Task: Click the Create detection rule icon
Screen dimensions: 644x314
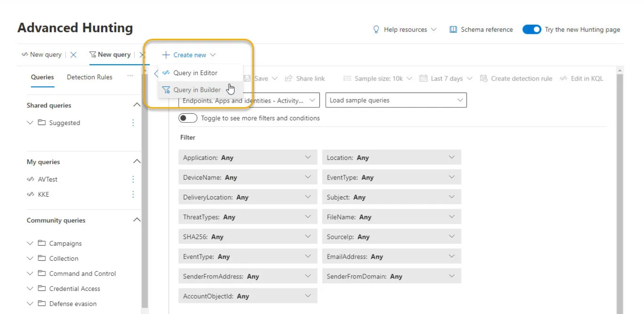Action: (483, 78)
